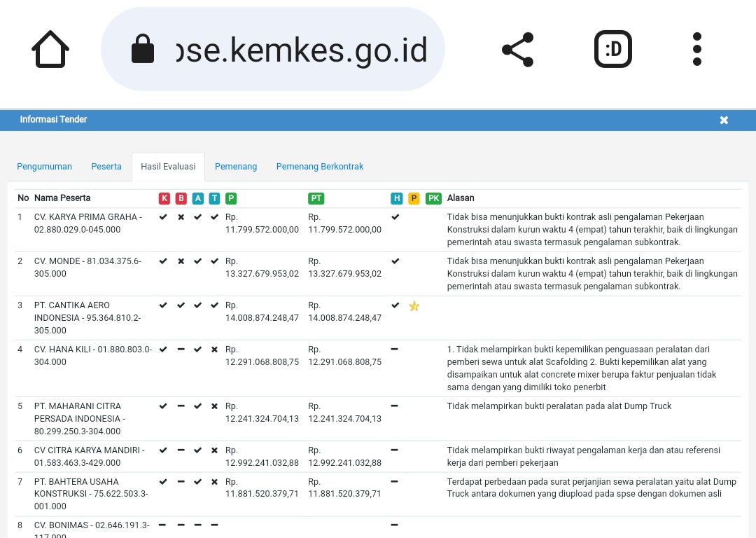756x538 pixels.
Task: Switch to the Pemenang tab
Action: [236, 167]
